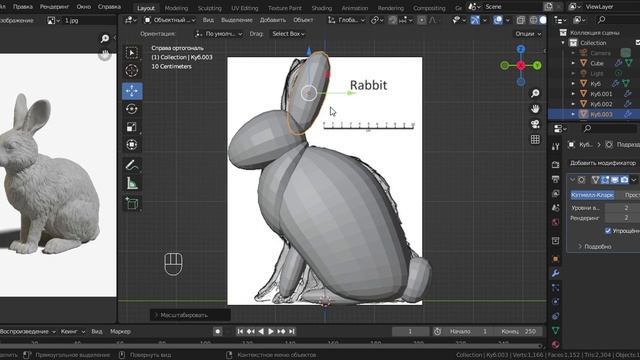Open the Modifiers wrench properties tab

pyautogui.click(x=556, y=273)
